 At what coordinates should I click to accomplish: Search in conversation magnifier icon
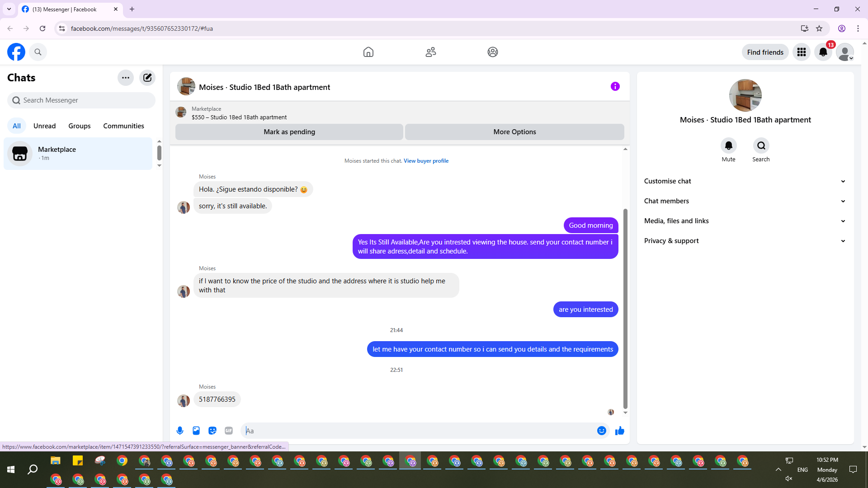[x=761, y=145]
